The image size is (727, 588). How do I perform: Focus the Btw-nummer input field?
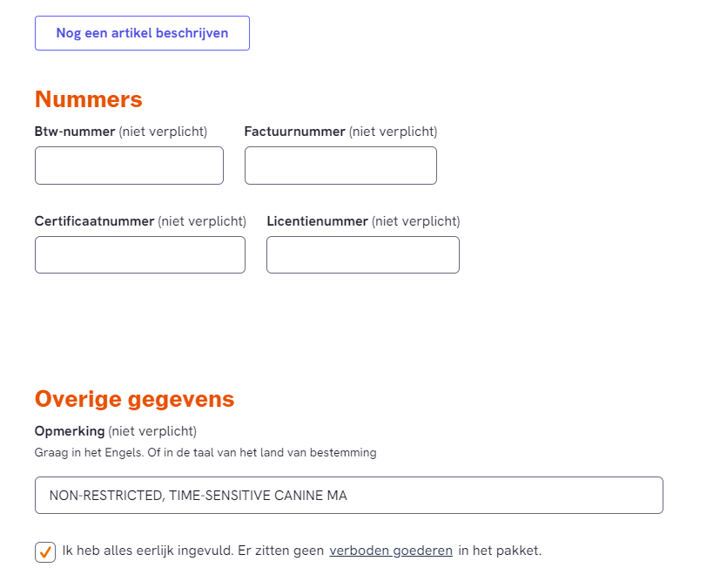[129, 166]
